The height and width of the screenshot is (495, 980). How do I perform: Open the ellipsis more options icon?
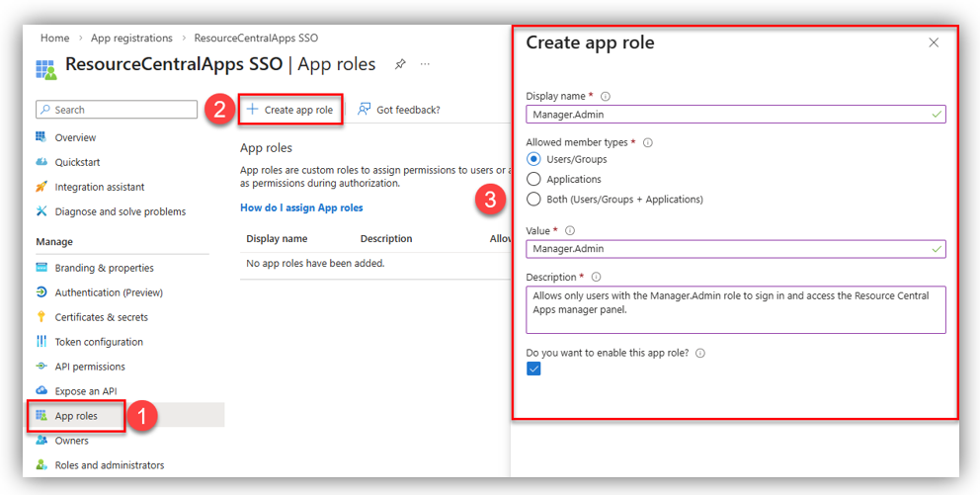[426, 64]
